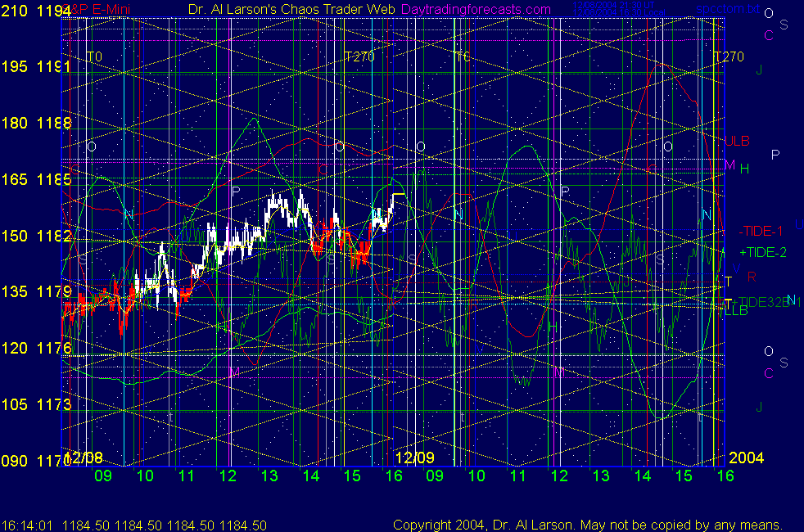804x532 pixels.
Task: Toggle the green +TIDE-2 legend entry
Action: pos(762,253)
